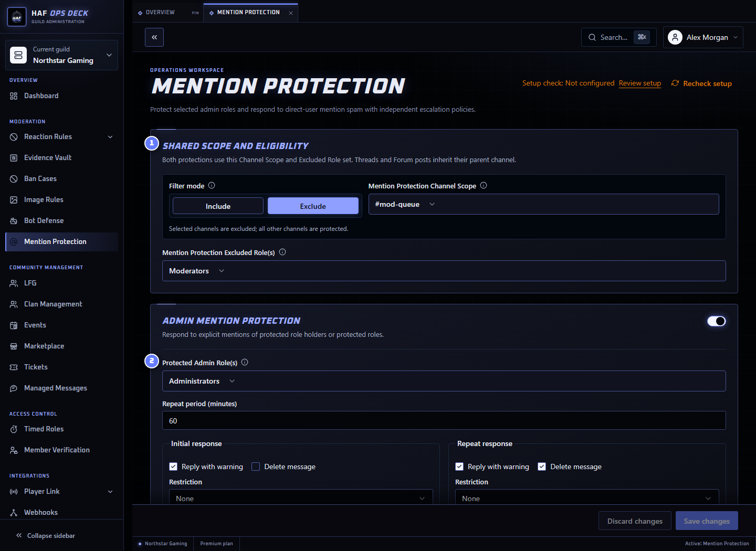Toggle Initial response Delete message checkbox

(x=256, y=467)
